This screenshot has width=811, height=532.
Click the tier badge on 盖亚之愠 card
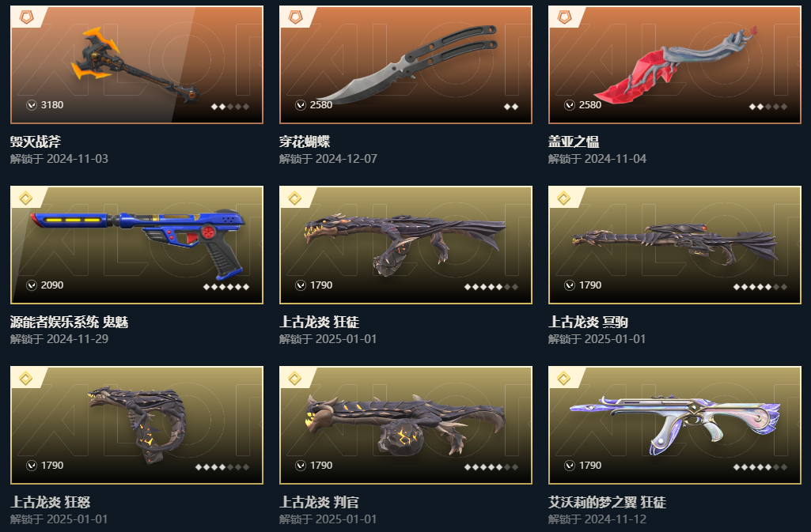point(564,17)
